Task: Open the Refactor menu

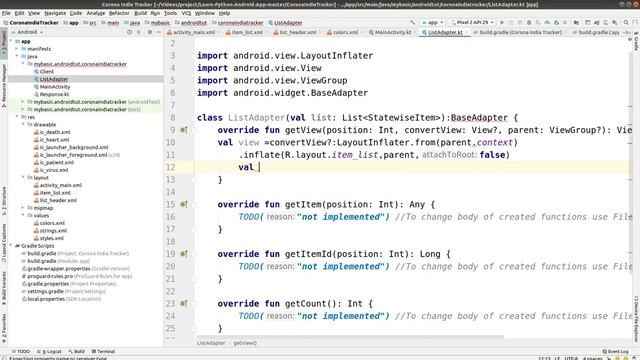Action: 119,13
